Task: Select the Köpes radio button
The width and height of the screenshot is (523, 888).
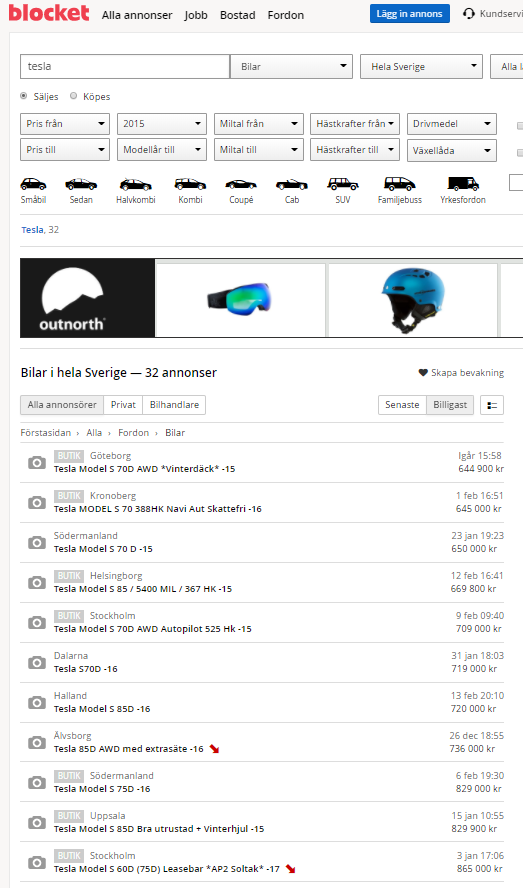Action: [x=74, y=96]
